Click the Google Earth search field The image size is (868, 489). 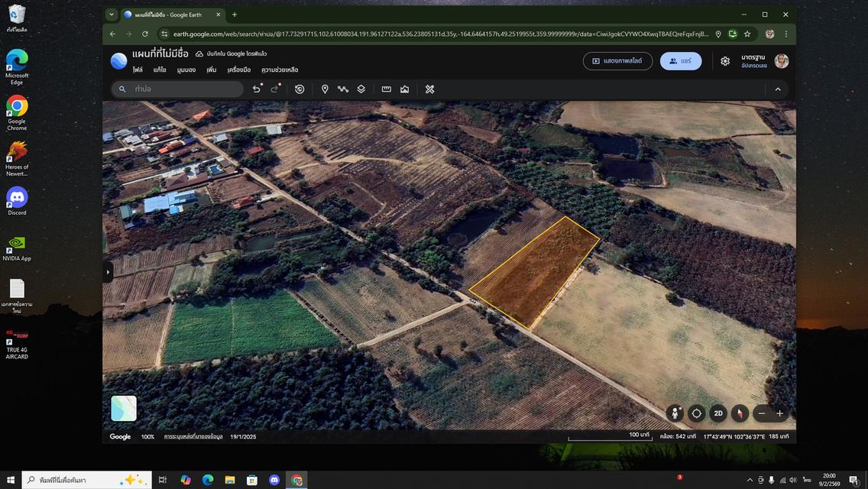[183, 89]
